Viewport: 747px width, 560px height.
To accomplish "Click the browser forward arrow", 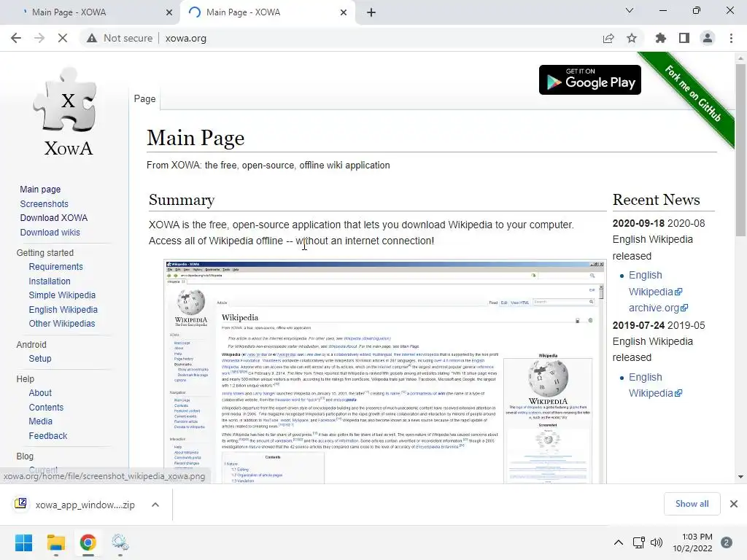I will pyautogui.click(x=39, y=38).
